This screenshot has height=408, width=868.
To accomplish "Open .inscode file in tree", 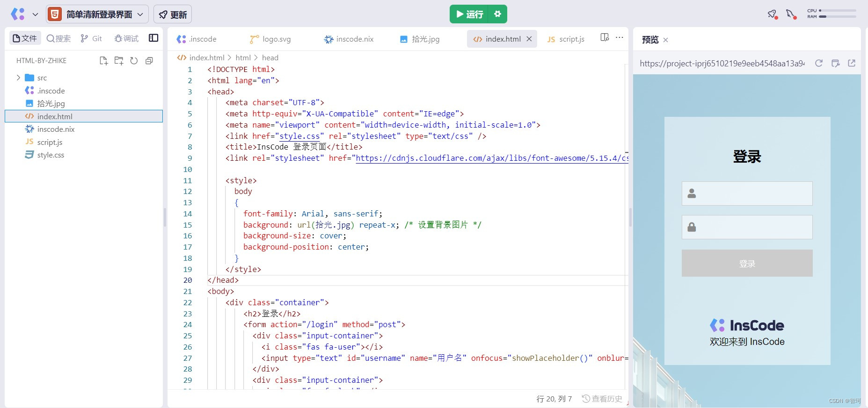I will tap(84, 91).
